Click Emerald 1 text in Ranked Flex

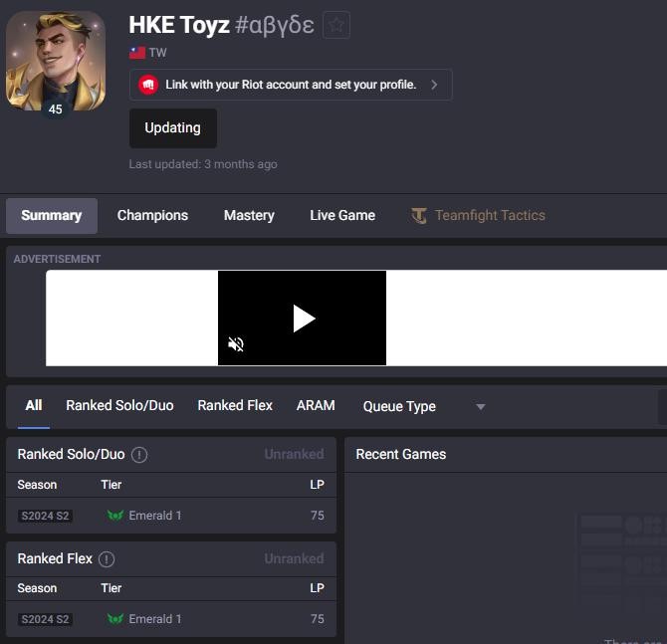pos(155,619)
